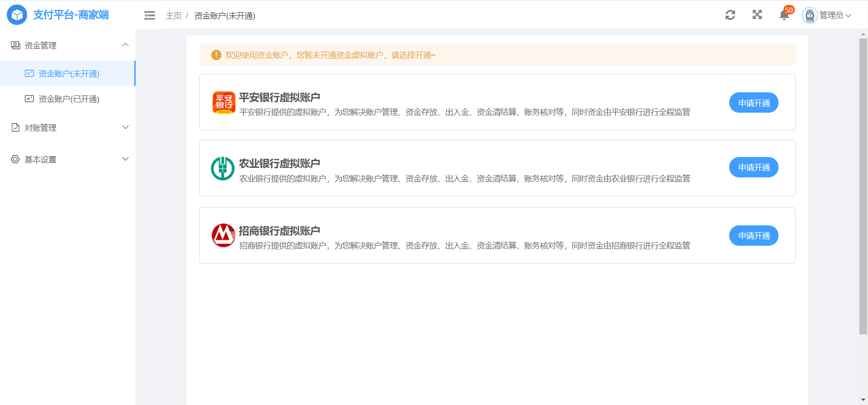868x405 pixels.
Task: Click the 支付平台-商家端 title text
Action: coord(71,15)
